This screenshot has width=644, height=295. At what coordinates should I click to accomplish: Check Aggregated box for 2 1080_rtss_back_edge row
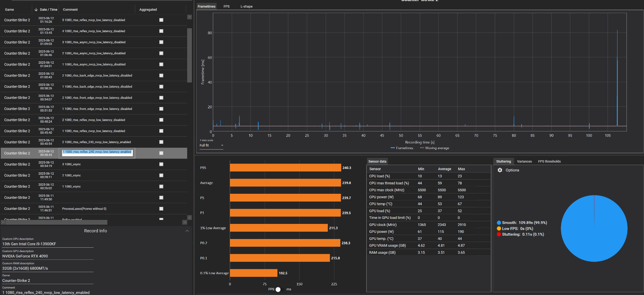pyautogui.click(x=161, y=75)
